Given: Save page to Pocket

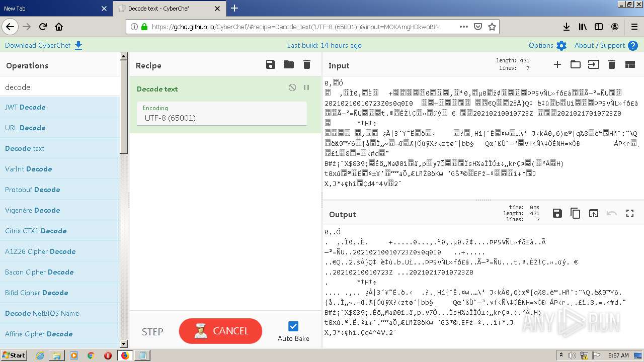Looking at the screenshot, I should pos(478,27).
